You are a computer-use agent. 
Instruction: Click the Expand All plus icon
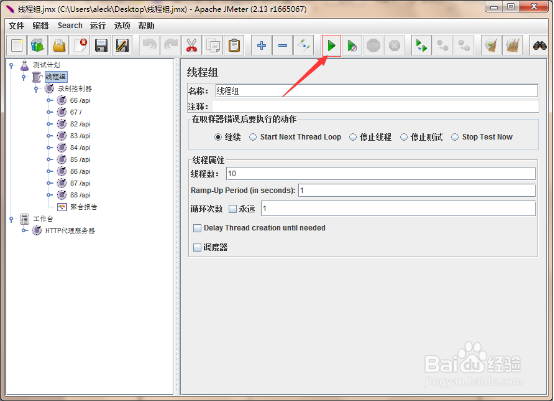pos(261,46)
